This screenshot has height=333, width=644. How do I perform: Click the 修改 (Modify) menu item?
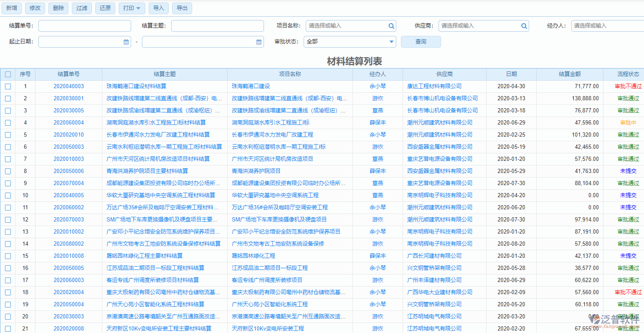click(35, 8)
